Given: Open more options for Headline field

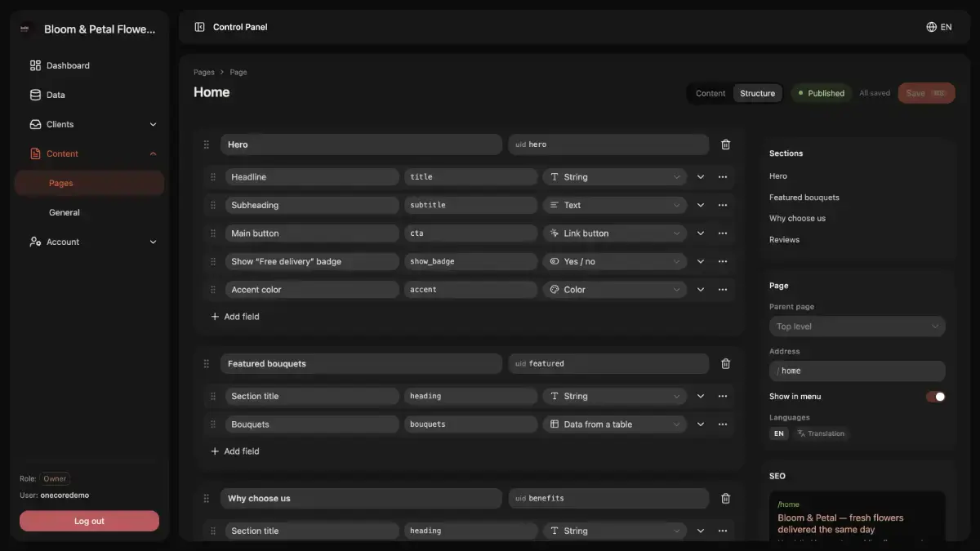Looking at the screenshot, I should point(723,177).
